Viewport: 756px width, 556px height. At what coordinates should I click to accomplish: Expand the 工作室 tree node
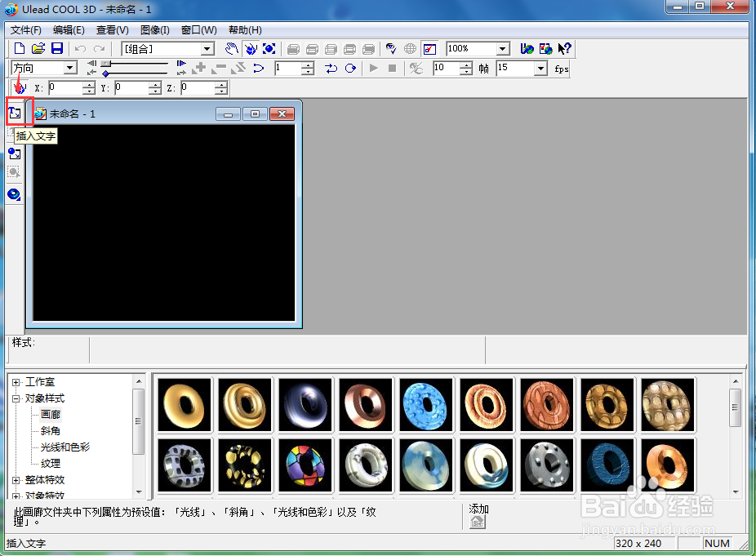click(16, 382)
